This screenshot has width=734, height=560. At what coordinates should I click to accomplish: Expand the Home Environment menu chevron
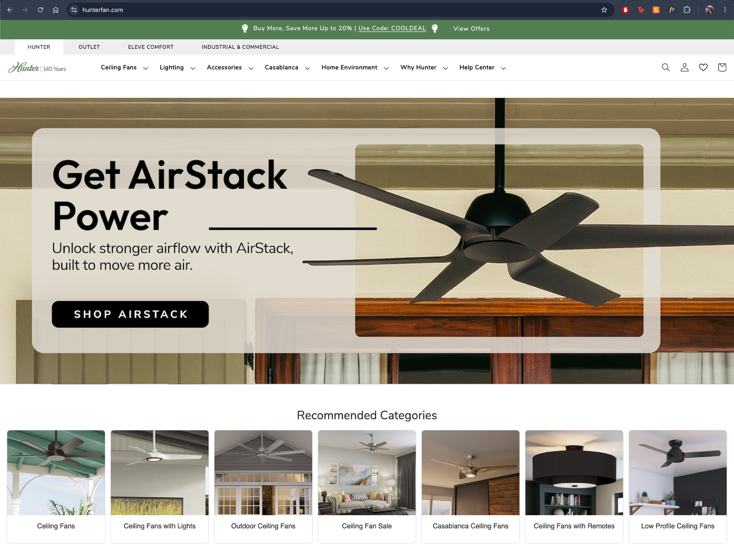coord(386,68)
